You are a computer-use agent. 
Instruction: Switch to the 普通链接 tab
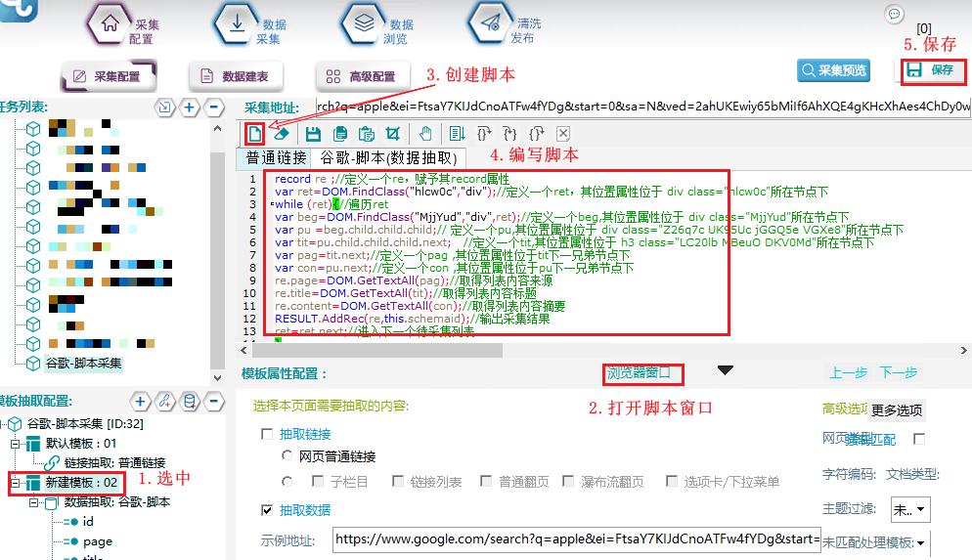click(276, 158)
